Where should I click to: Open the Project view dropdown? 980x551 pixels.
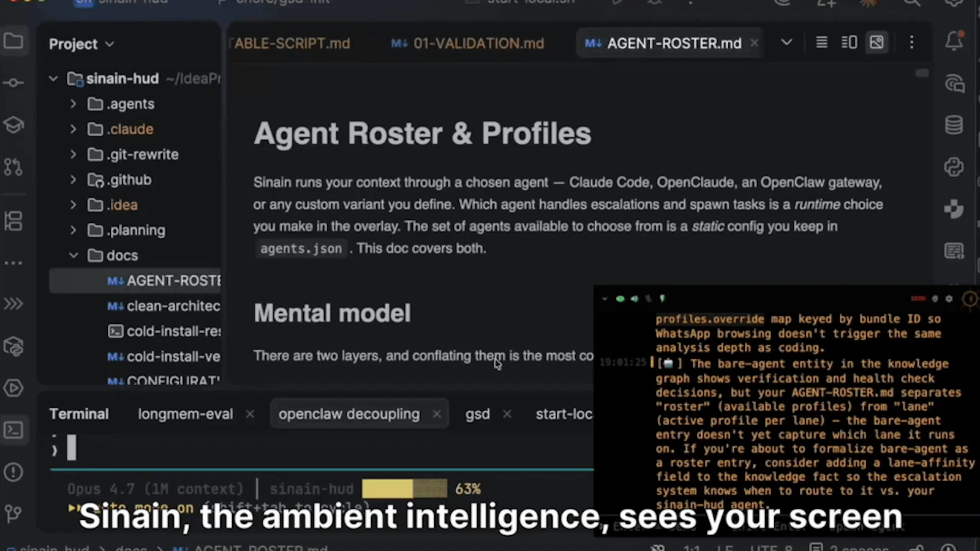pos(81,44)
